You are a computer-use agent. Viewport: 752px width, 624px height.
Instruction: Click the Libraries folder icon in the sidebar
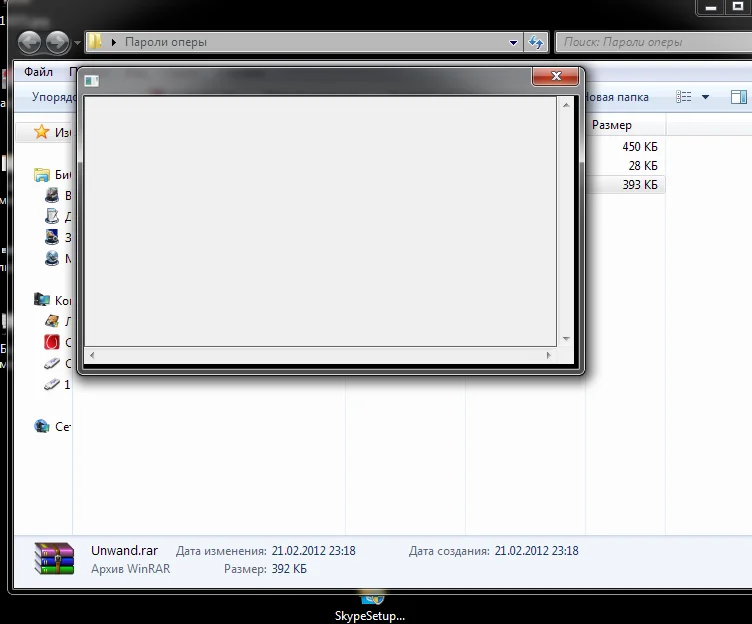click(42, 175)
